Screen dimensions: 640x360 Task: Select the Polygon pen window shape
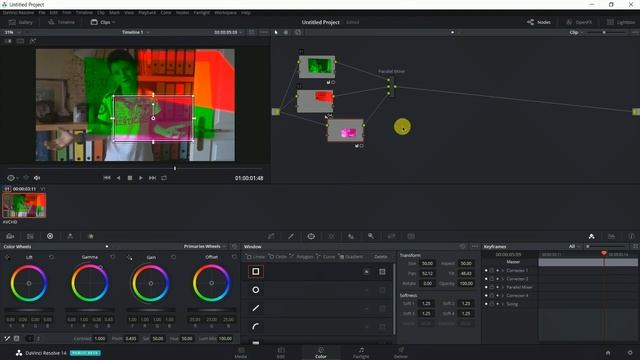click(x=256, y=308)
